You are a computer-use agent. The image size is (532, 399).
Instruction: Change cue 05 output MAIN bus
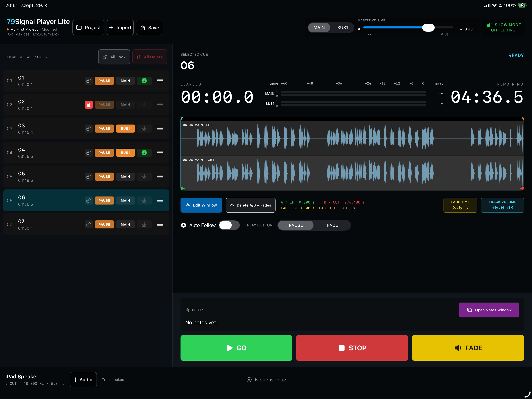[x=125, y=177]
